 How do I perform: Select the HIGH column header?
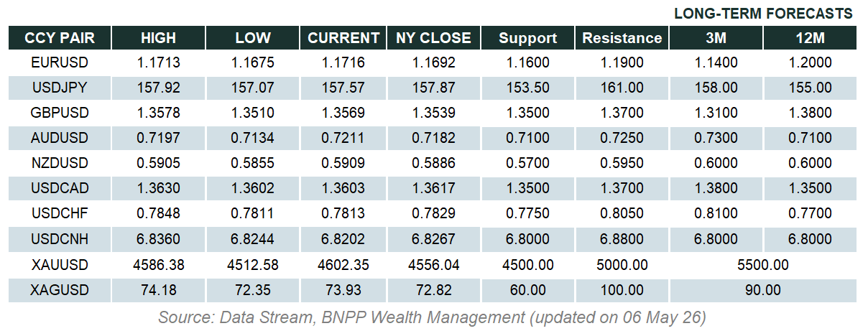click(159, 38)
